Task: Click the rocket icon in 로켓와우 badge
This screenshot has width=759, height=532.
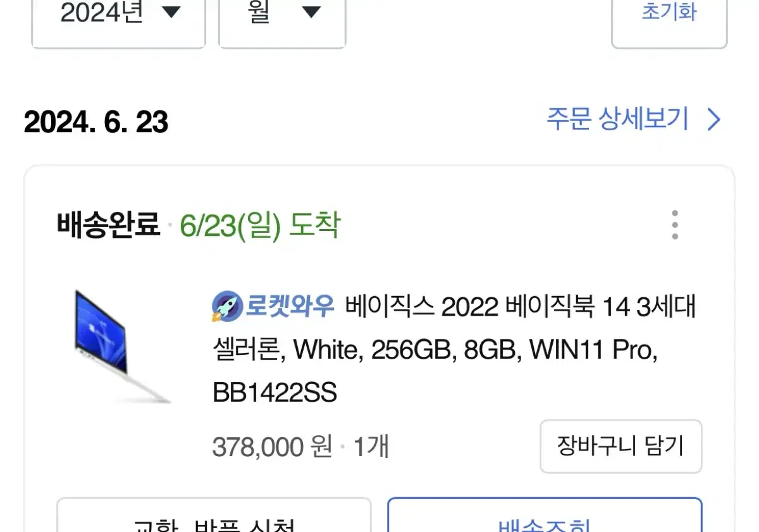Action: point(228,307)
